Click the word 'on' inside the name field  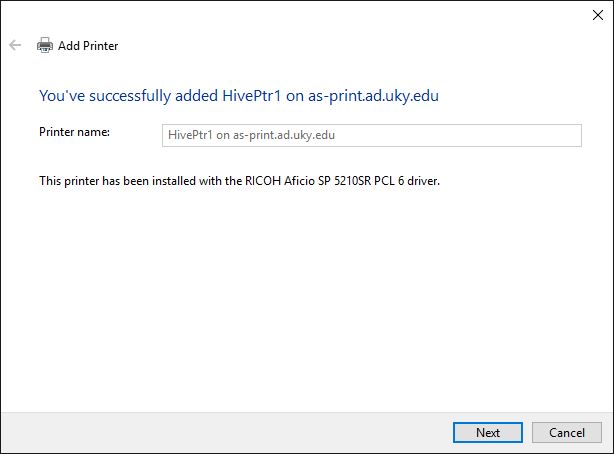(x=223, y=136)
